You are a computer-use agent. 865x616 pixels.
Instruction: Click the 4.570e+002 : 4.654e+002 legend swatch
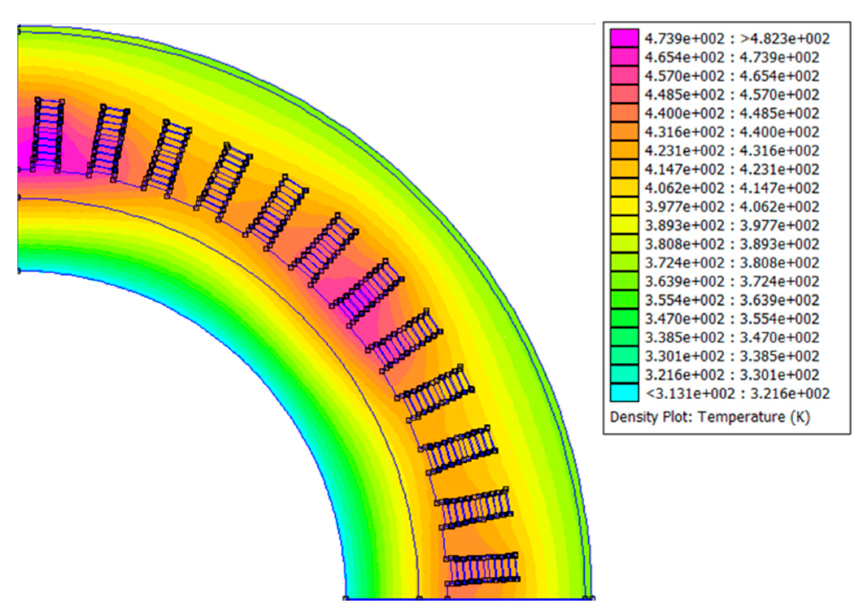click(624, 76)
